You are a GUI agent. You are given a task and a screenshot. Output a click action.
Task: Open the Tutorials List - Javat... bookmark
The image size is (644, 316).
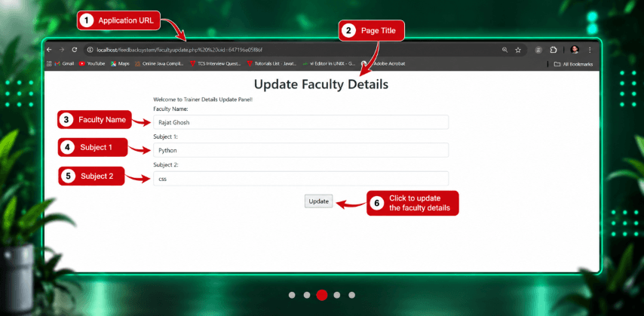tap(272, 63)
